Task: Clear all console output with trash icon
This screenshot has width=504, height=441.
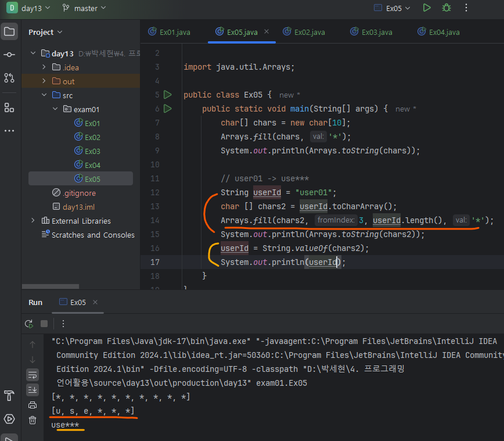Action: [x=33, y=420]
